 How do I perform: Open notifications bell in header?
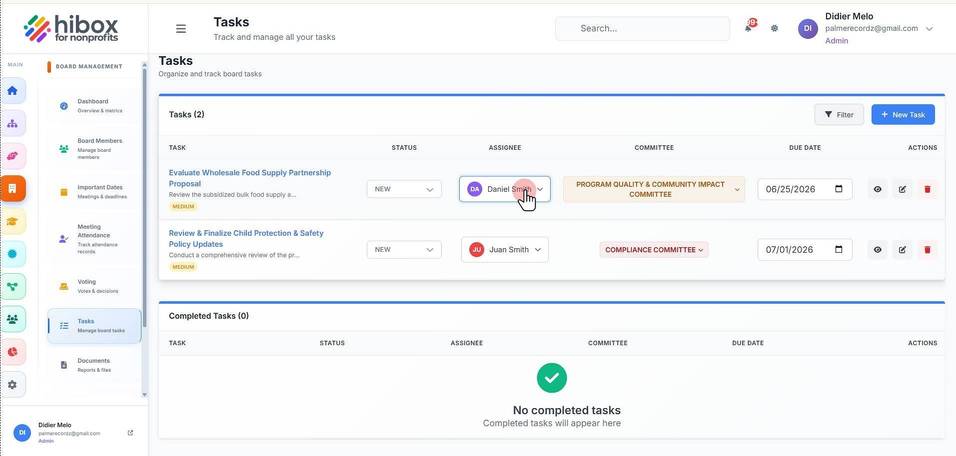pos(748,28)
